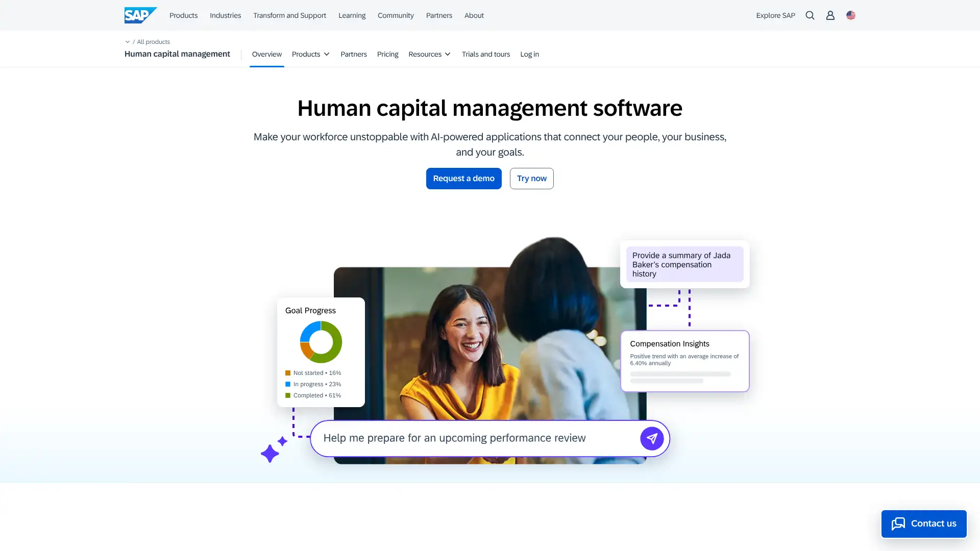
Task: Expand the breadcrumb chevron before All products
Action: point(128,42)
